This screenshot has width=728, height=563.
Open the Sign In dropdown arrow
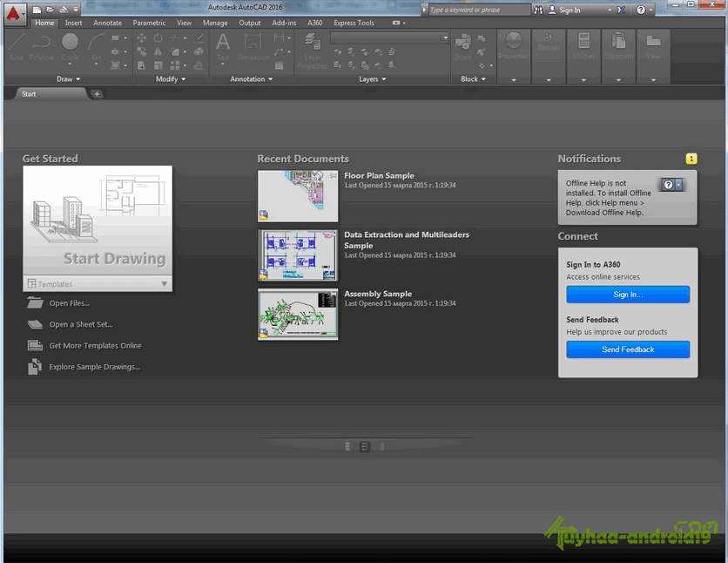[x=610, y=10]
